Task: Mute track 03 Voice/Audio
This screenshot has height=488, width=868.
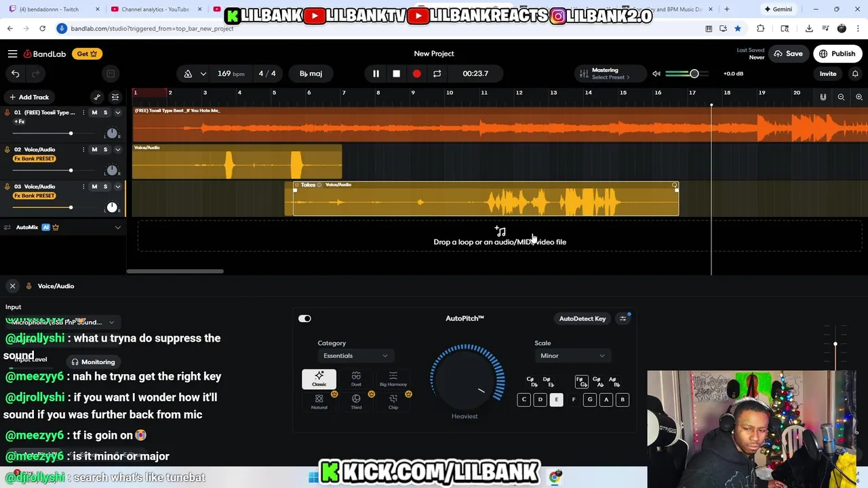Action: click(x=94, y=186)
